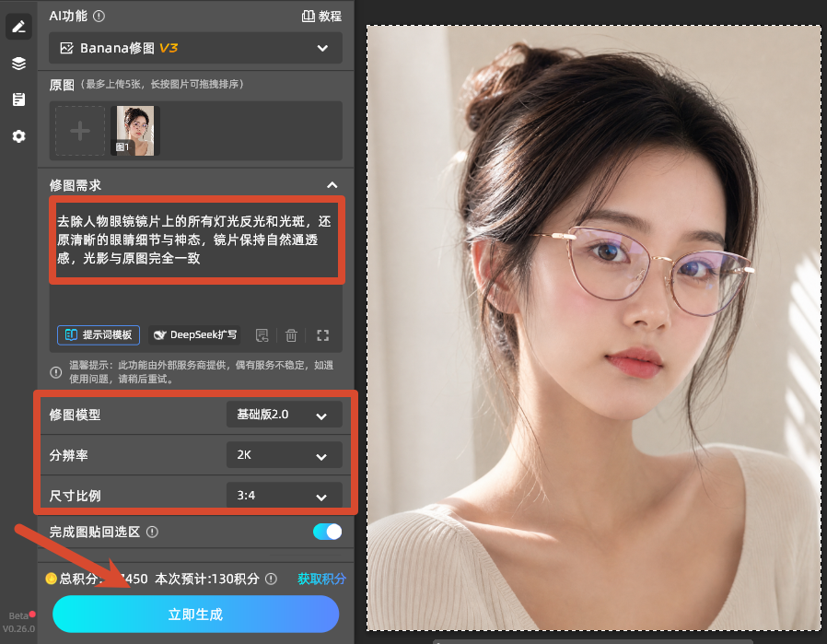Click info icon beside 完成图贴回选区
Viewport: 827px width, 644px height.
click(153, 532)
